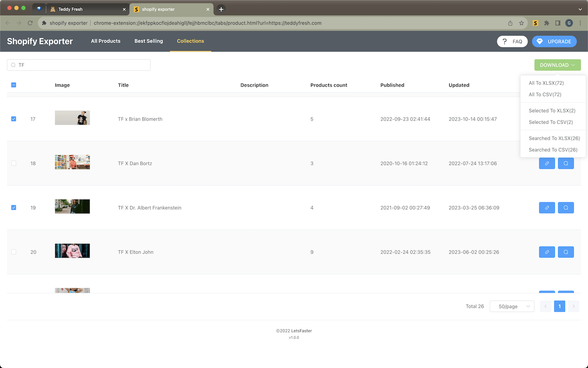Choose Selected To XLSX(2)
The image size is (588, 368).
coord(553,111)
